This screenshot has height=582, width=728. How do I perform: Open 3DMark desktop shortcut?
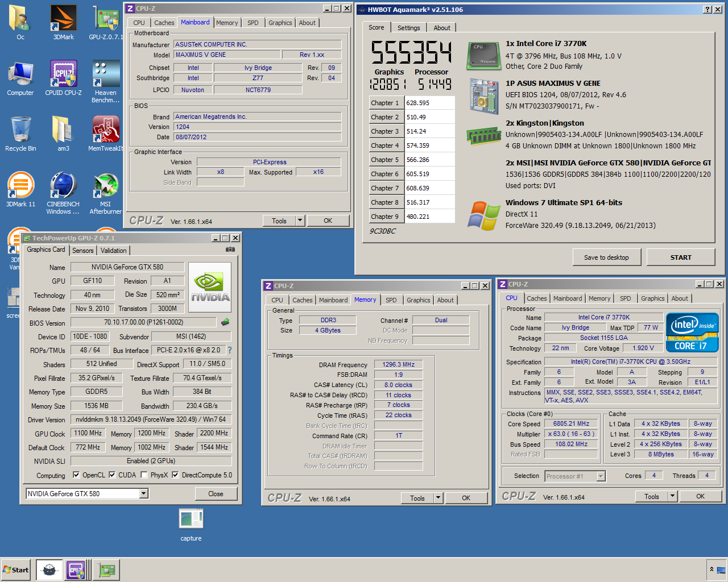(x=63, y=22)
